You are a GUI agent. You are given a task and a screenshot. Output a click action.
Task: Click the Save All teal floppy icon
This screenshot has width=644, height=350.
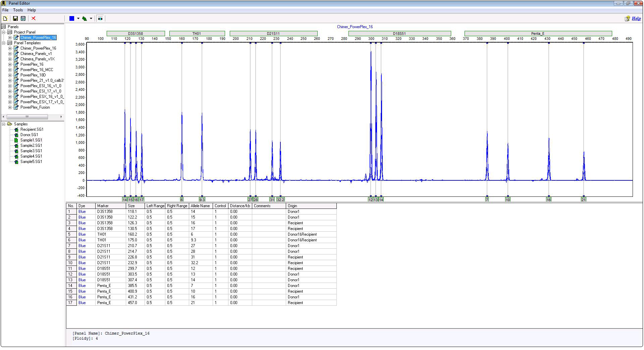23,18
